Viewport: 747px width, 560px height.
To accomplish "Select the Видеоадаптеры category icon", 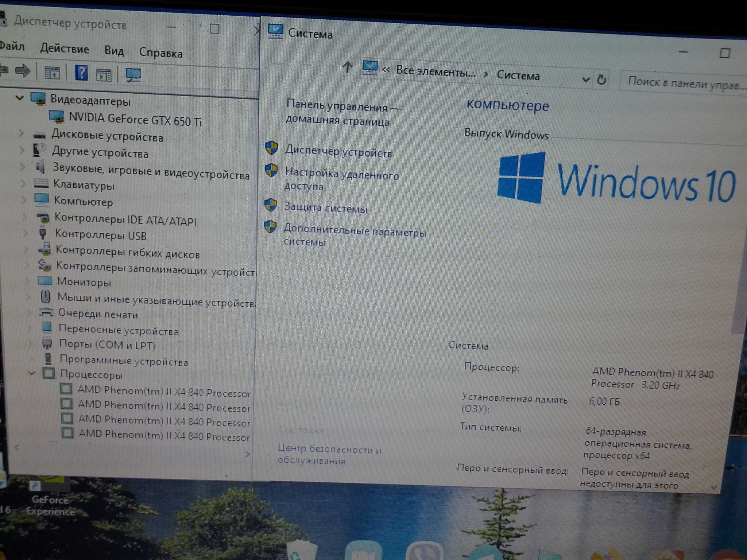I will (38, 98).
